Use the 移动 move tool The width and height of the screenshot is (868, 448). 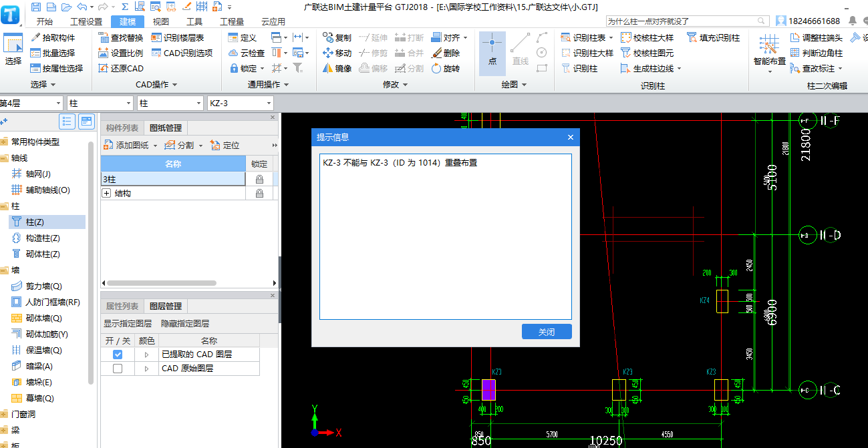click(337, 53)
